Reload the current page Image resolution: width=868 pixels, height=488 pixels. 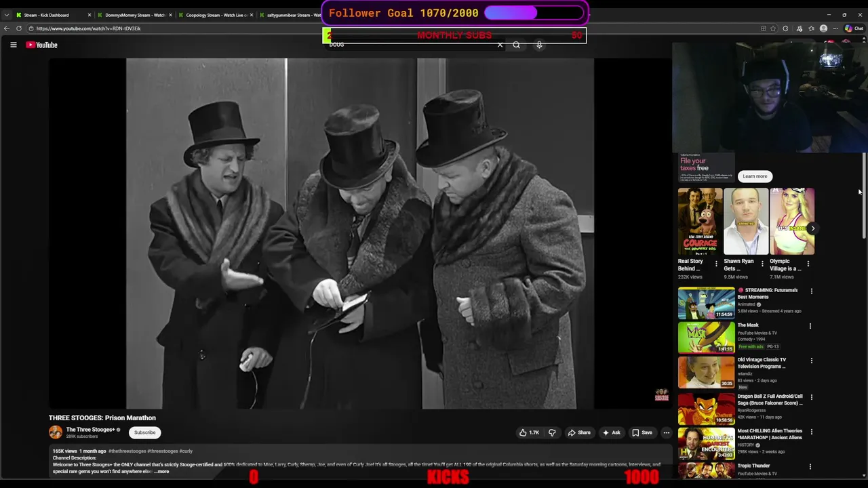(19, 28)
